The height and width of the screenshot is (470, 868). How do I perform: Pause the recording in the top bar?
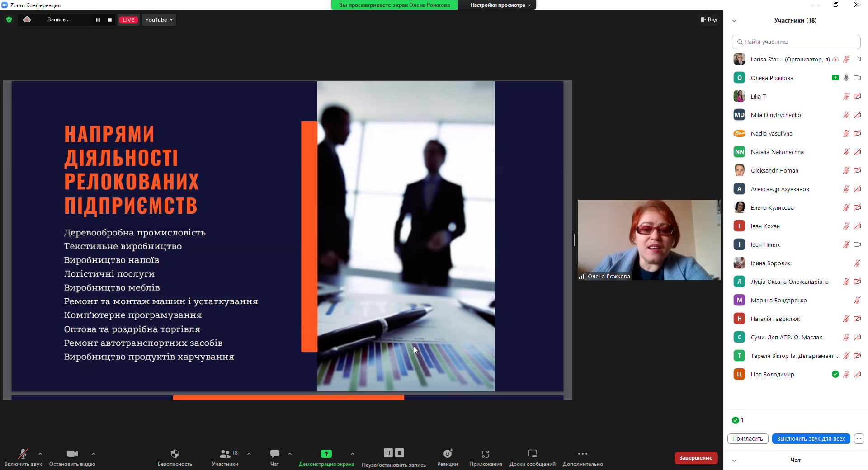click(98, 20)
